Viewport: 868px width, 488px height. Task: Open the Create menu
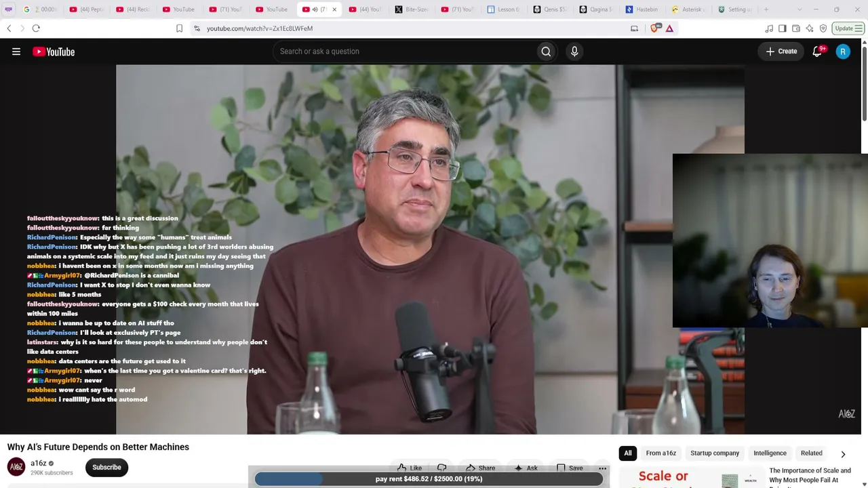click(782, 52)
